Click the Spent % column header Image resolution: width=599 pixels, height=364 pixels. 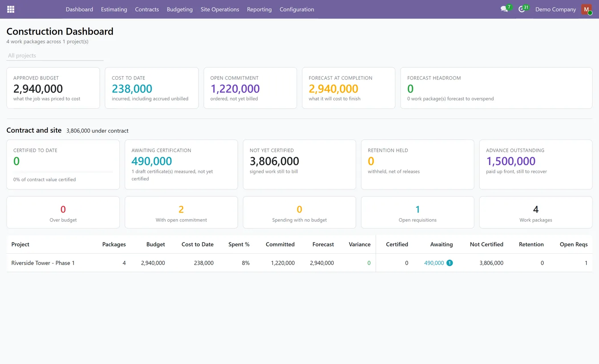[x=239, y=244]
